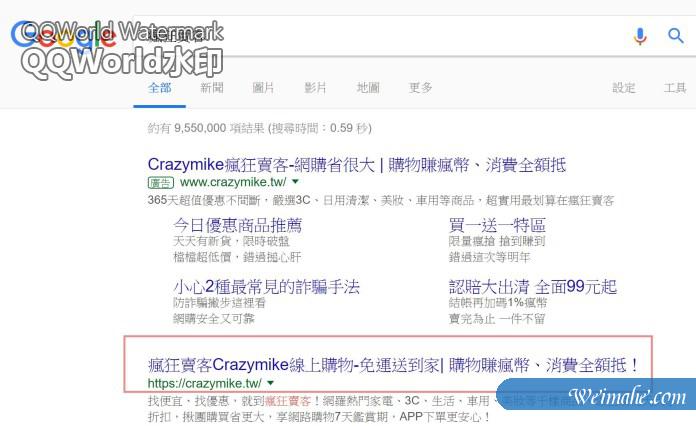Screen dimensions: 696x426
Task: Switch to the 新聞 tab
Action: 212,88
